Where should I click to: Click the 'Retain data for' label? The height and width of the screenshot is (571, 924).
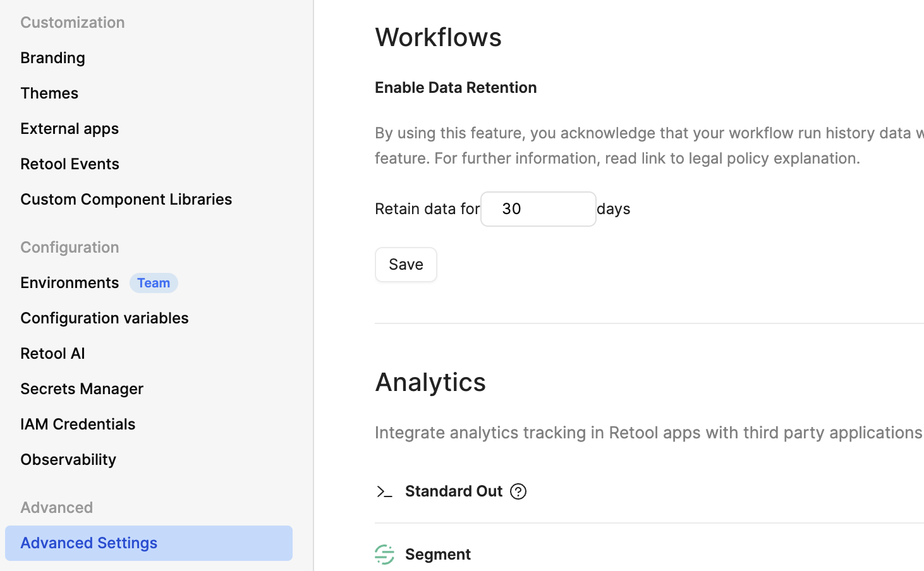(427, 209)
